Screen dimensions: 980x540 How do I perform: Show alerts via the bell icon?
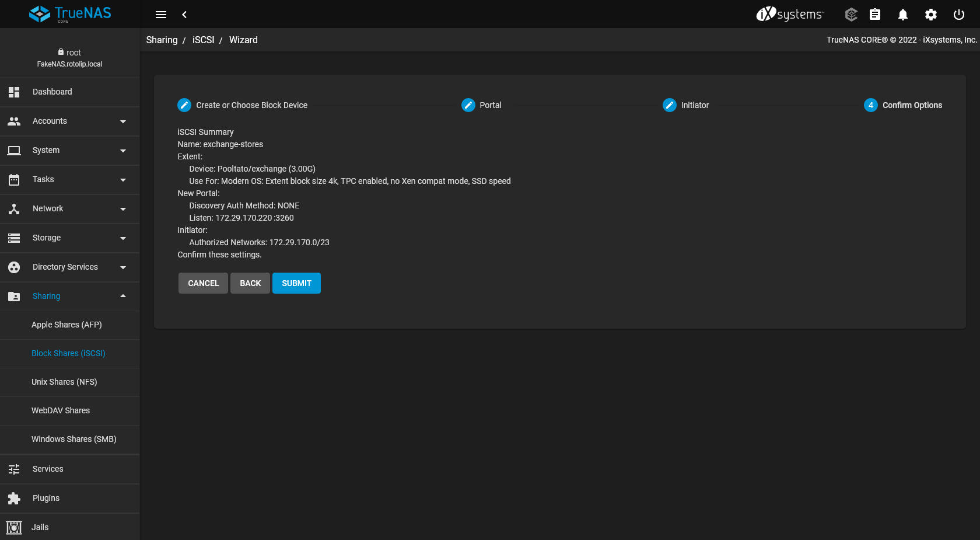[x=903, y=15]
